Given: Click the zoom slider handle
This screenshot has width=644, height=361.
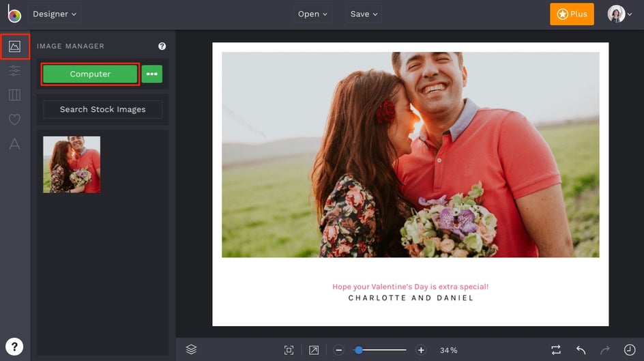Looking at the screenshot, I should (359, 350).
